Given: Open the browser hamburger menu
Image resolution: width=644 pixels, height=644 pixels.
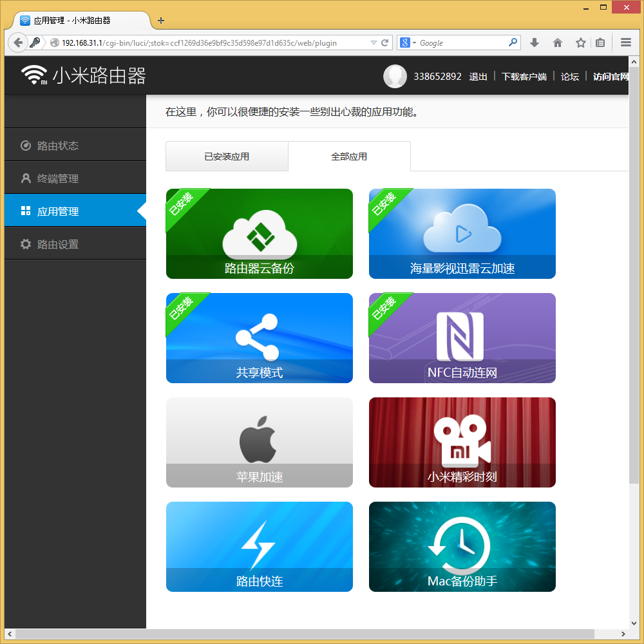Looking at the screenshot, I should 625,43.
